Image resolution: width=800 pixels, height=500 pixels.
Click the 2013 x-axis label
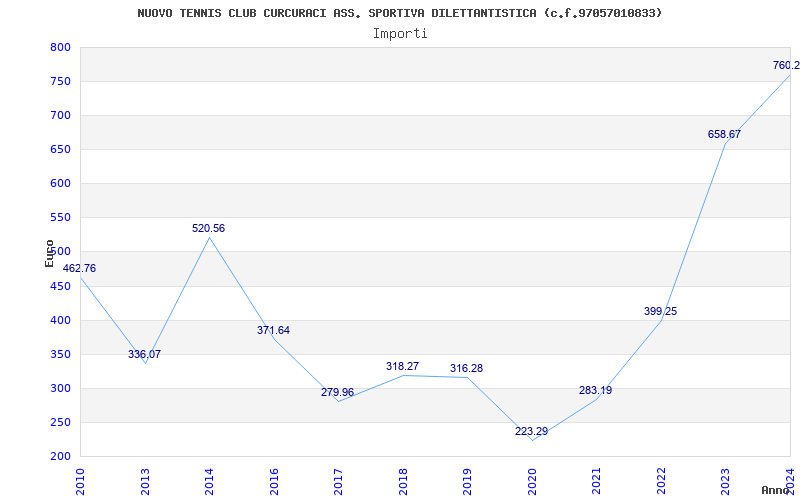click(x=145, y=481)
